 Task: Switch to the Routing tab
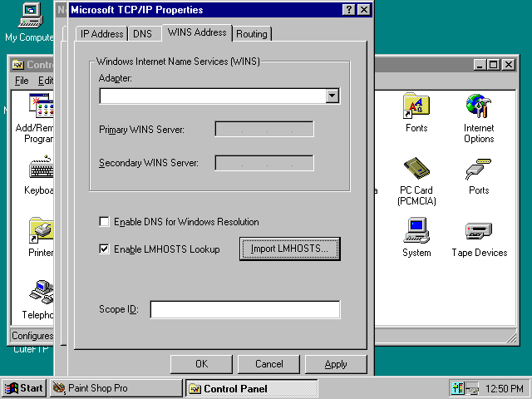[252, 34]
